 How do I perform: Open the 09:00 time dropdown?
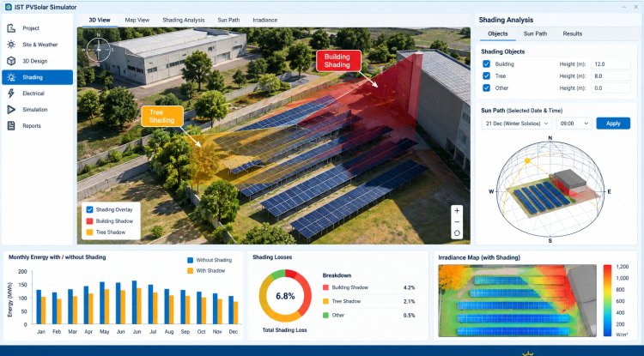574,124
